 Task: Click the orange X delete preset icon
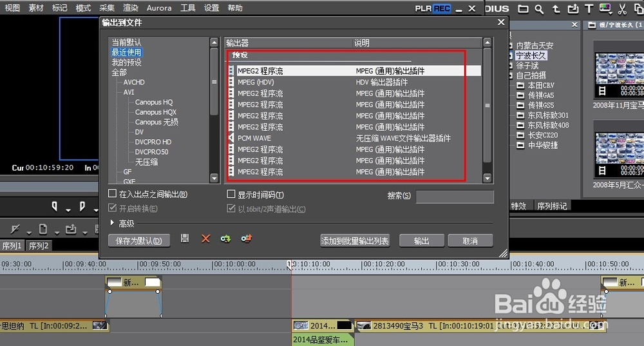pos(205,239)
